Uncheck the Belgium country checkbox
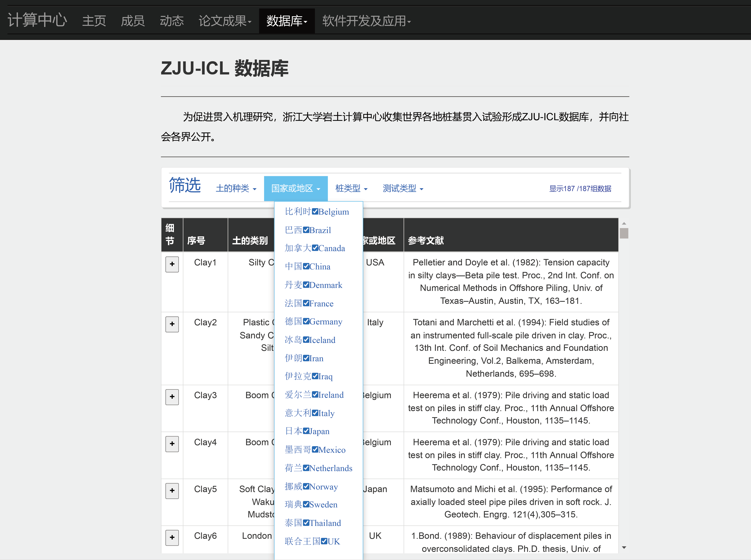 tap(315, 212)
